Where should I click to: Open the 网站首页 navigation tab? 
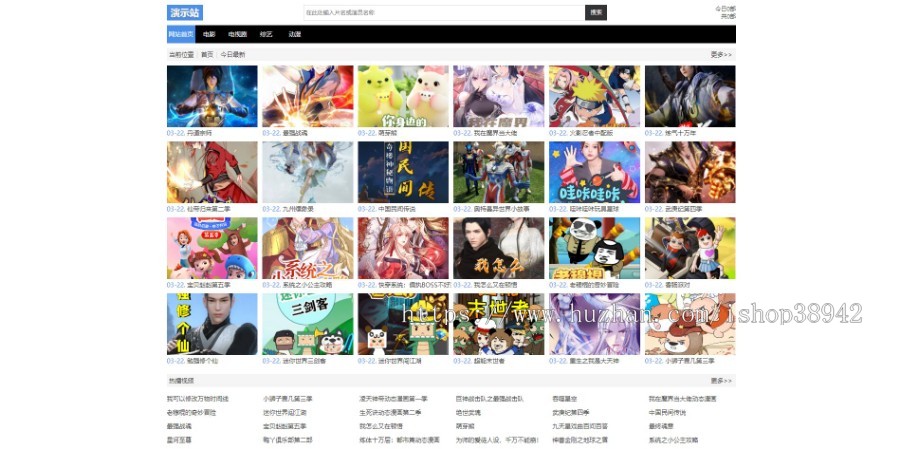[x=181, y=34]
